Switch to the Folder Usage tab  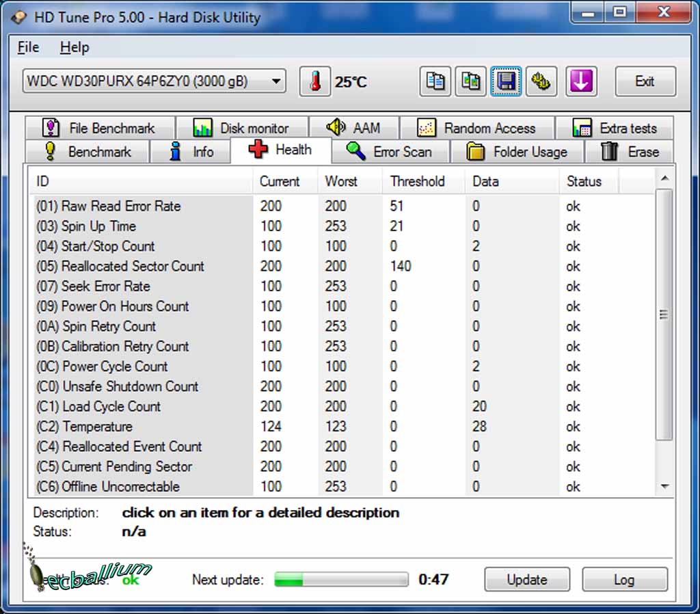coord(517,152)
